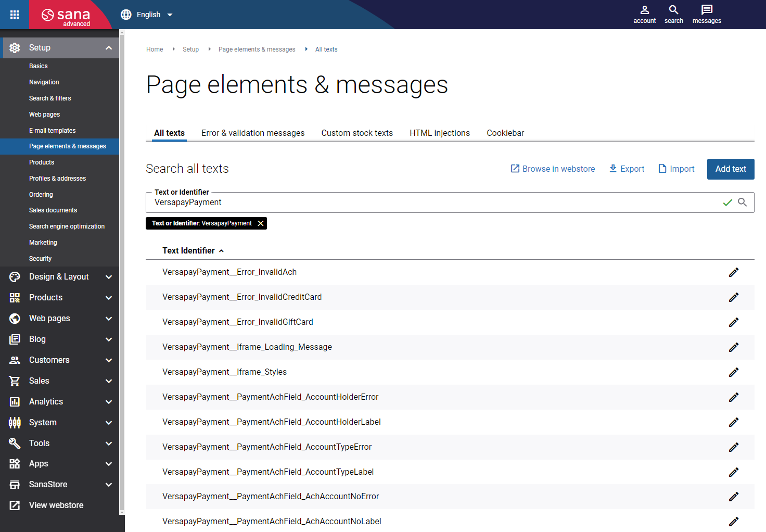Open Web pages under Setup
The width and height of the screenshot is (766, 532).
[44, 115]
